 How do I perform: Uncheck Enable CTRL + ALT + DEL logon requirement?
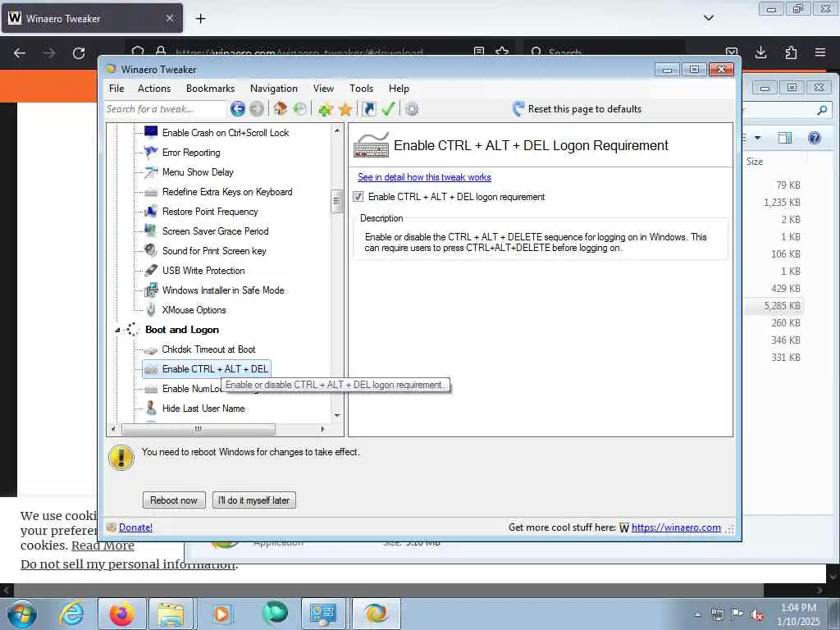pos(358,197)
